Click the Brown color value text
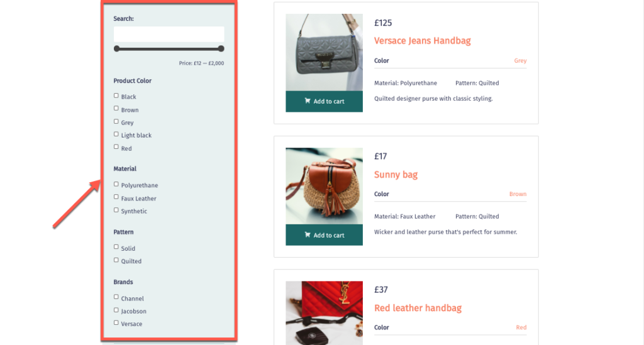The image size is (644, 345). click(518, 194)
